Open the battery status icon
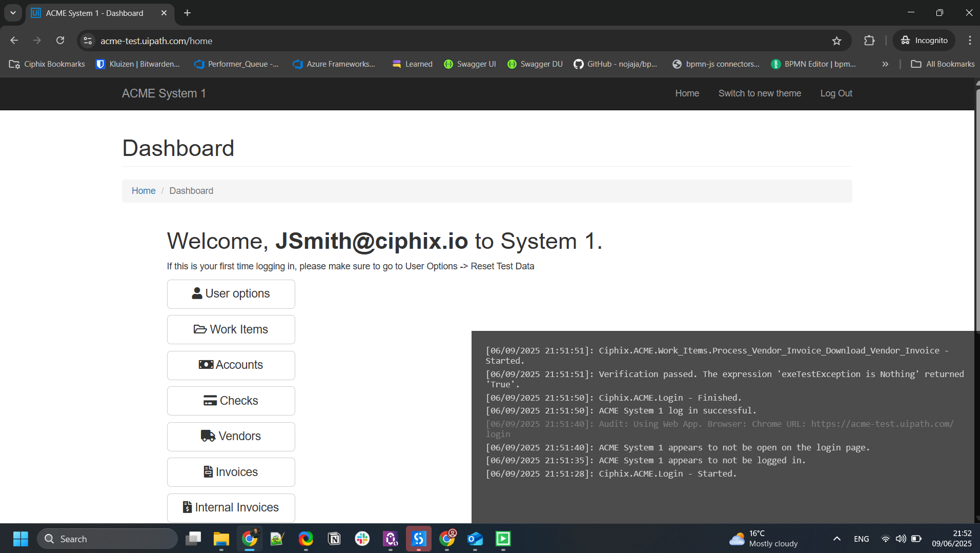Screen dimensions: 980x553 tap(916, 539)
